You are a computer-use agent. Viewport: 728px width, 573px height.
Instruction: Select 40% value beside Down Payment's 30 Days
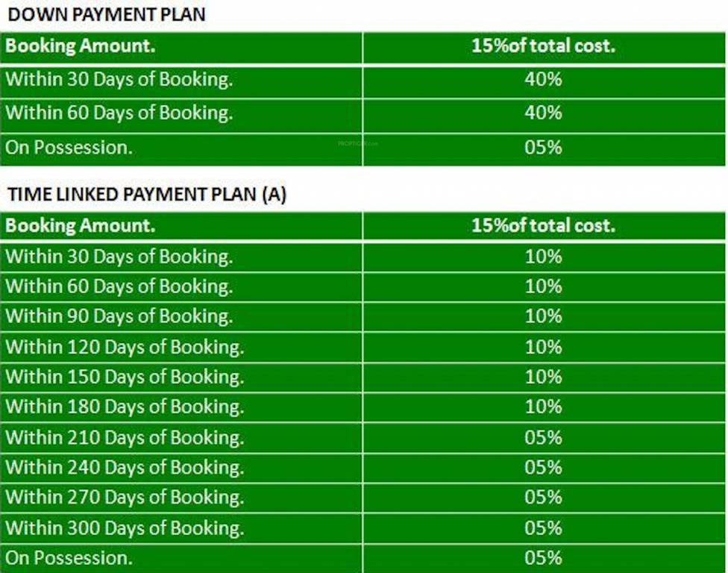pyautogui.click(x=543, y=80)
